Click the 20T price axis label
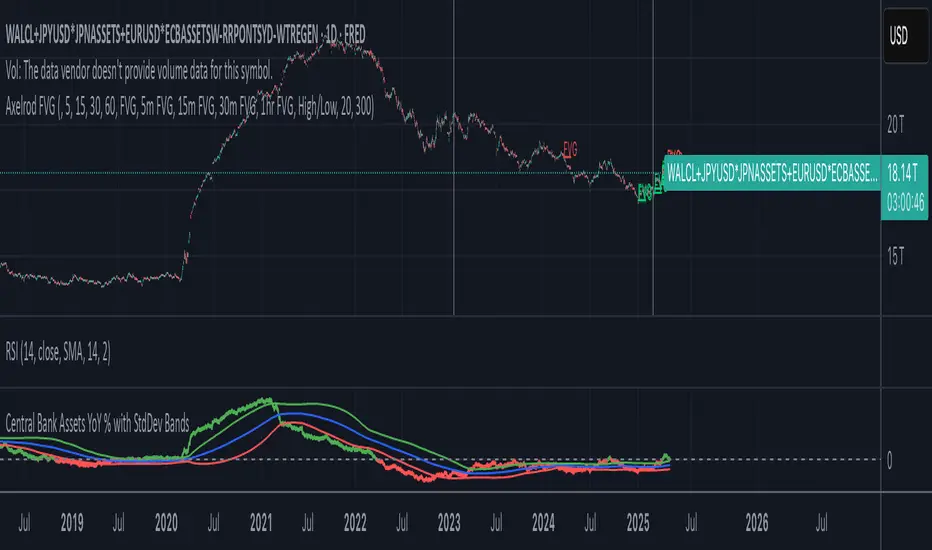 pyautogui.click(x=895, y=125)
